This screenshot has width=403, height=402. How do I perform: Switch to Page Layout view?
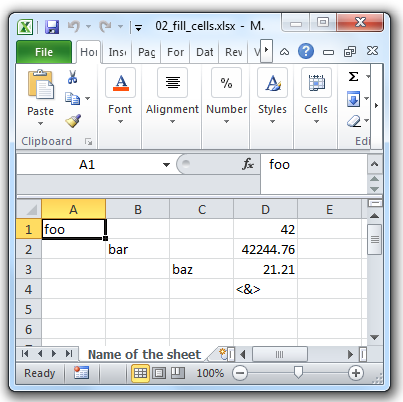coord(159,373)
